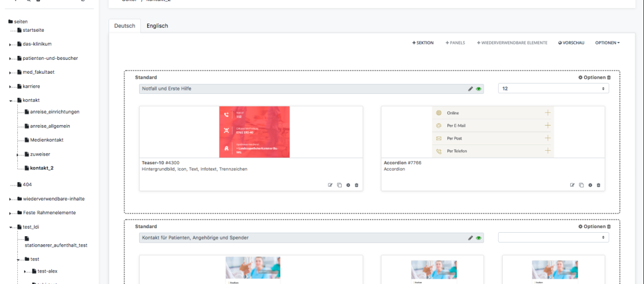Expand the patienten-und-besucher tree node
Viewport: 644px width, 284px height.
10,59
